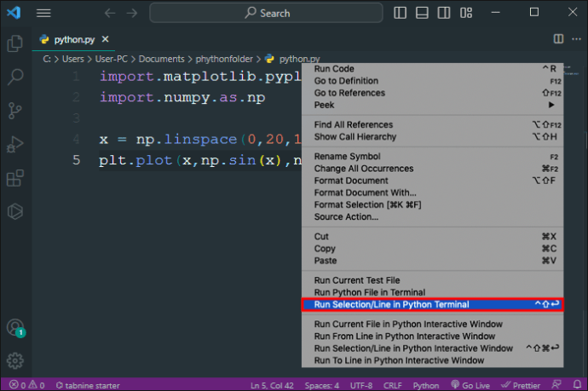Split the editor to the right
The height and width of the screenshot is (391, 588).
point(558,39)
